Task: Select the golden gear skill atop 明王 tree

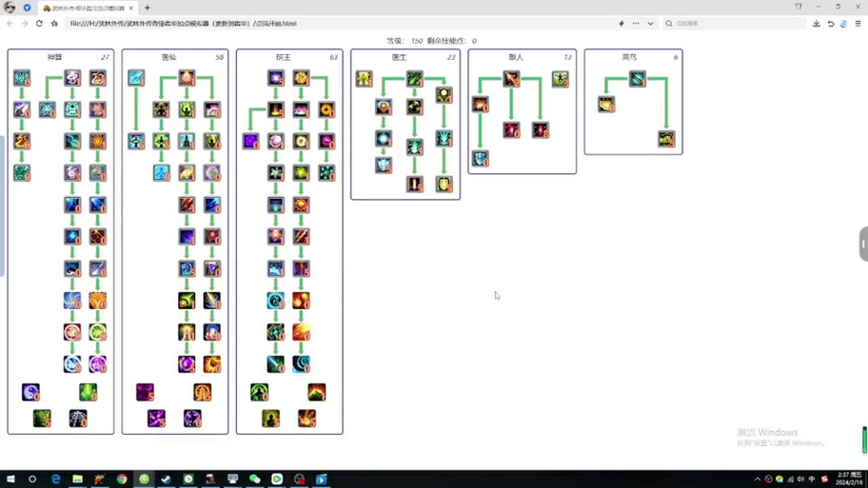Action: [301, 77]
